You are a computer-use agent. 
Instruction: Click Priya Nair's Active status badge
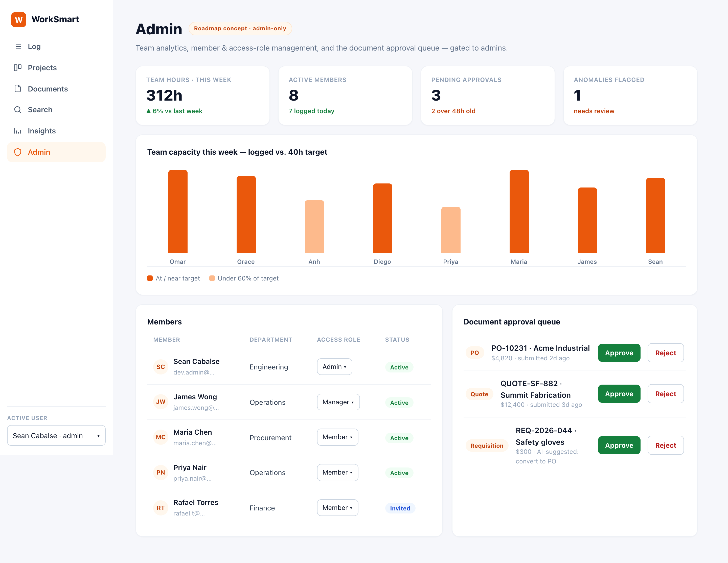coord(399,473)
